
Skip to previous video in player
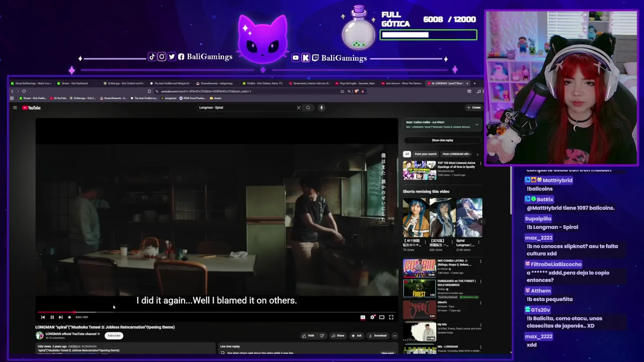[43, 317]
